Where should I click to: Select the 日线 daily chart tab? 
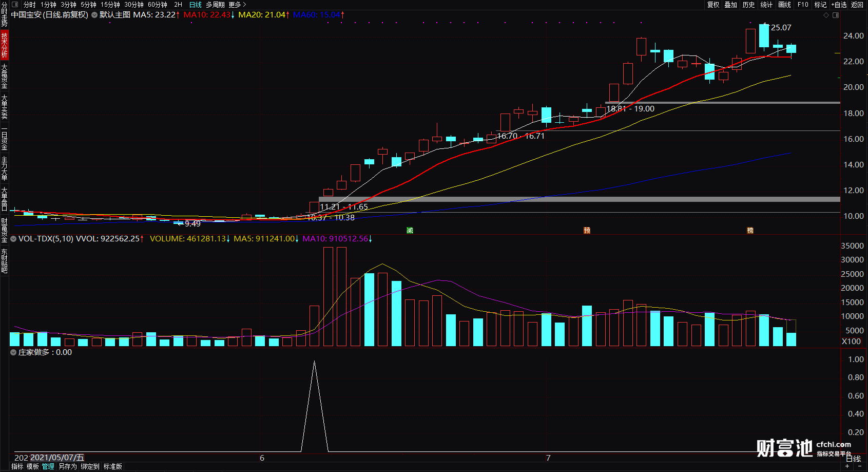point(196,5)
